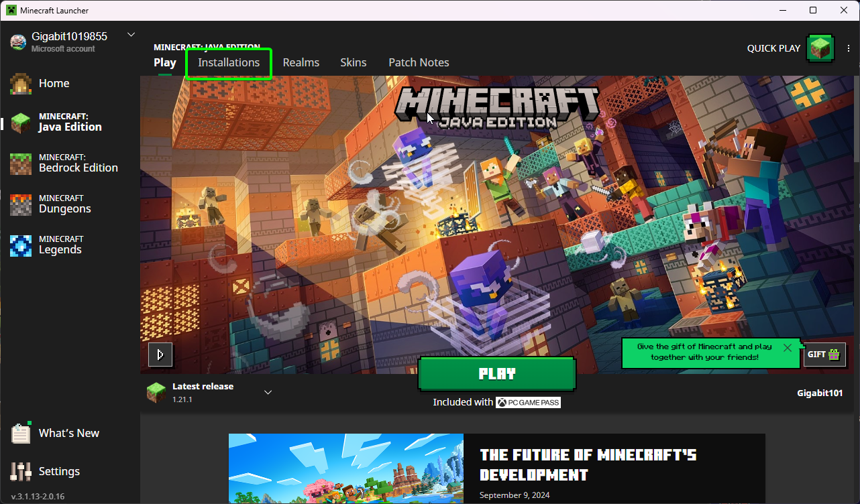Click the launcher version number text
The width and height of the screenshot is (860, 504).
click(x=38, y=497)
